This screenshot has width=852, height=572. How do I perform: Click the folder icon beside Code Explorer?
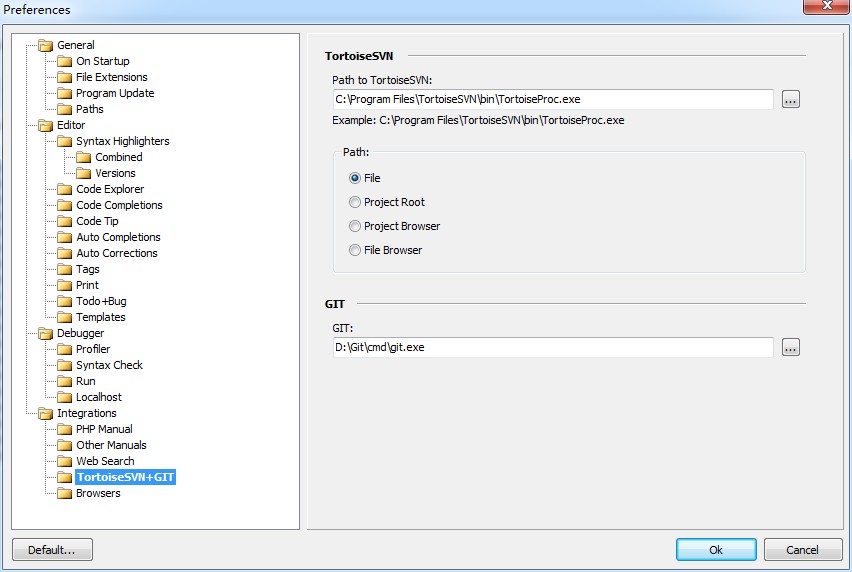coord(65,189)
